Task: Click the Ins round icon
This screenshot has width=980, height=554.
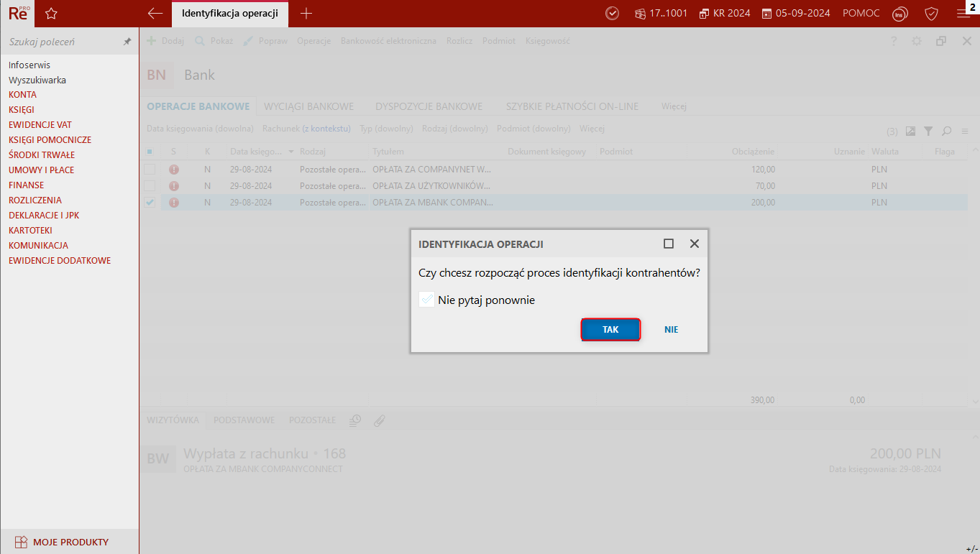Action: (899, 14)
